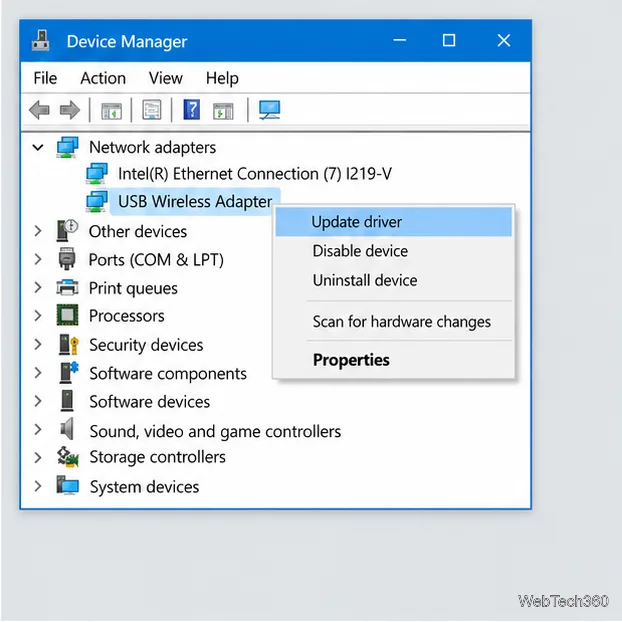This screenshot has width=622, height=622.
Task: Expand the Storage controllers category
Action: 38,457
